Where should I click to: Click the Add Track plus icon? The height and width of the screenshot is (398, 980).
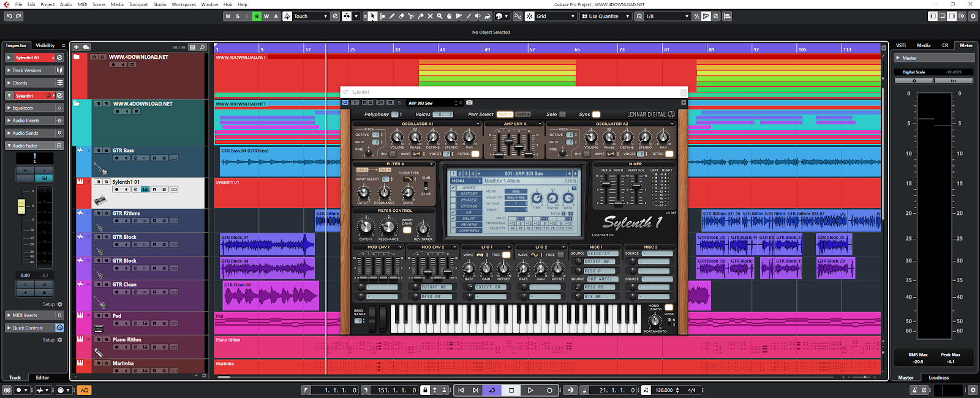point(77,47)
